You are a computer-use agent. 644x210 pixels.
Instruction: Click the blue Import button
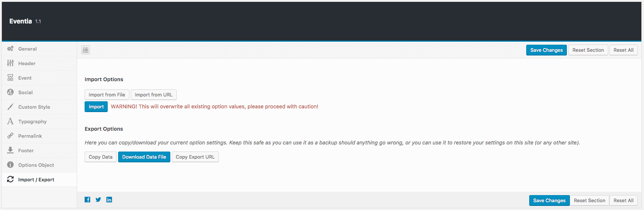tap(96, 107)
